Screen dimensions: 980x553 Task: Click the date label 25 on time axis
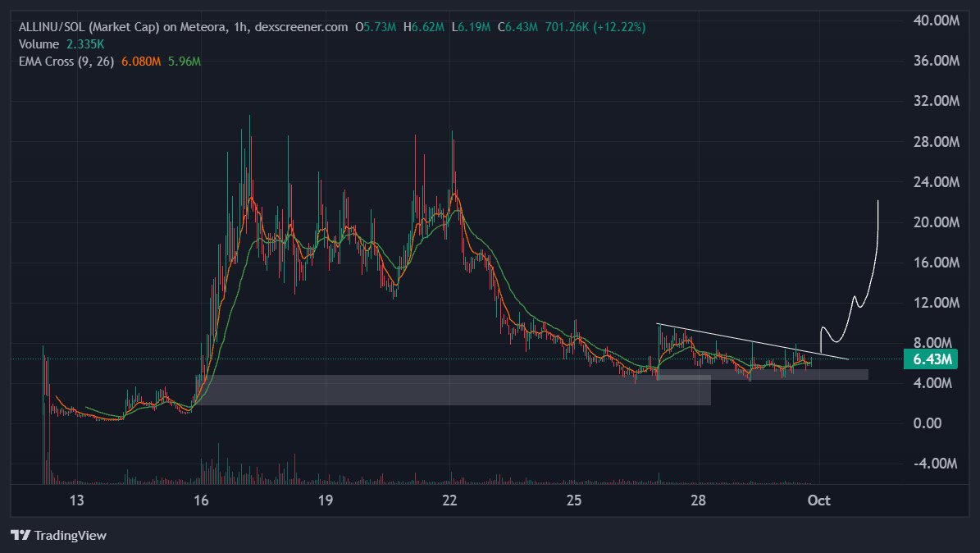574,500
